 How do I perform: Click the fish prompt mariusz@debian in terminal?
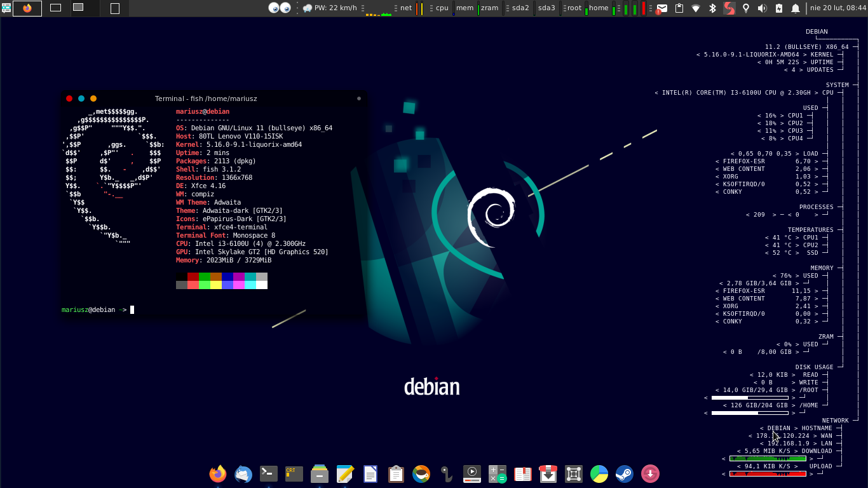88,310
